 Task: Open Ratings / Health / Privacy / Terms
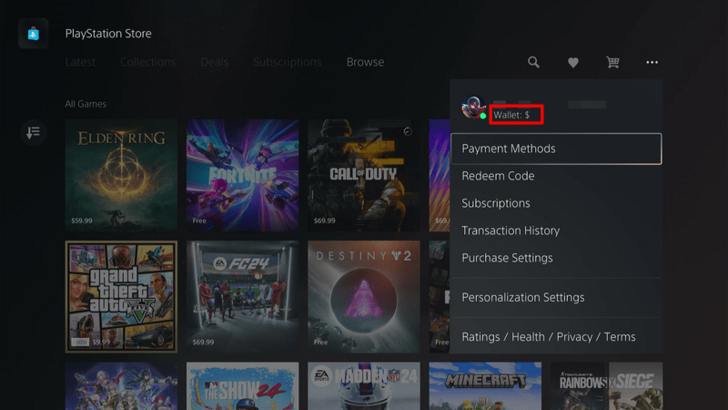pyautogui.click(x=556, y=337)
